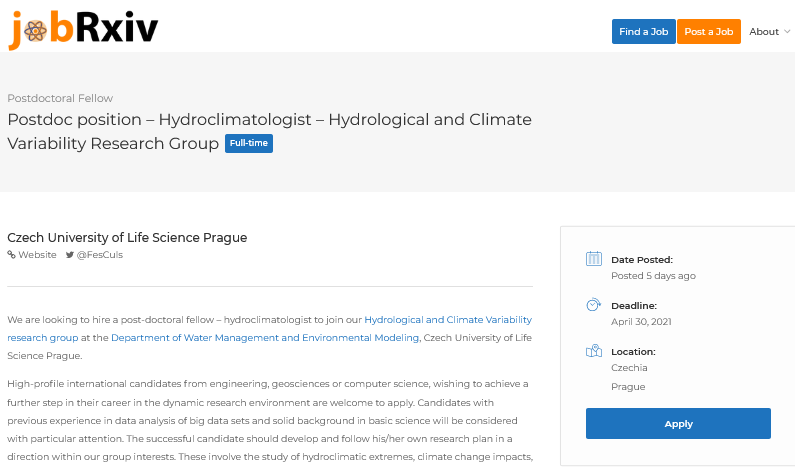Click the map icon beside Location
The width and height of the screenshot is (795, 468).
pos(593,351)
